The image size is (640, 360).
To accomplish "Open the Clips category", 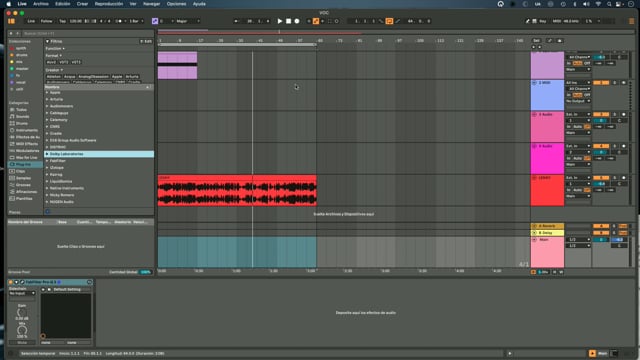I will 20,171.
